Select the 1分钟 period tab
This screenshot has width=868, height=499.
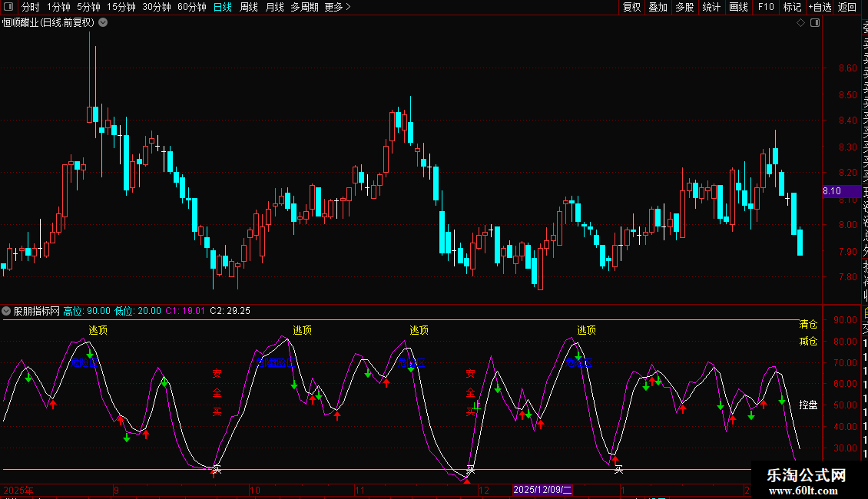[x=58, y=7]
